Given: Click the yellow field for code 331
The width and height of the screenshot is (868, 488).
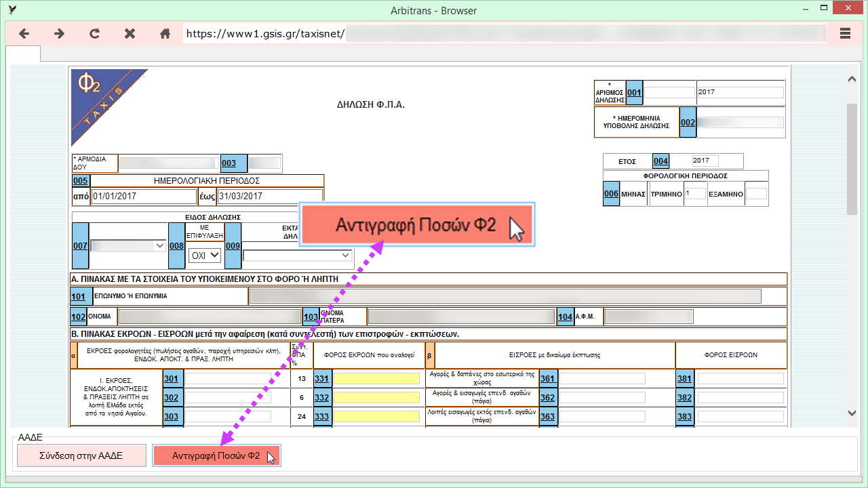Looking at the screenshot, I should (376, 379).
